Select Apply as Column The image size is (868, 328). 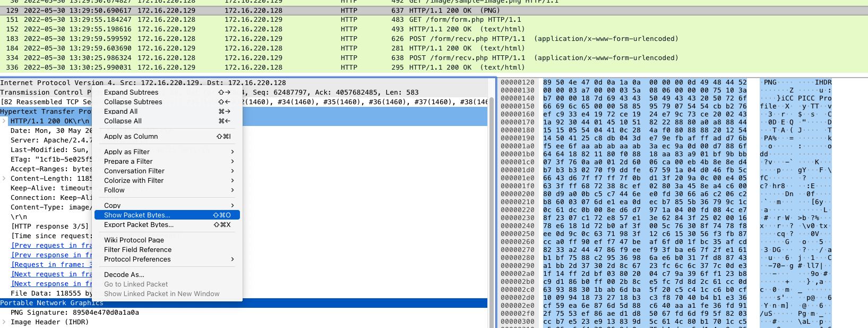pos(131,137)
